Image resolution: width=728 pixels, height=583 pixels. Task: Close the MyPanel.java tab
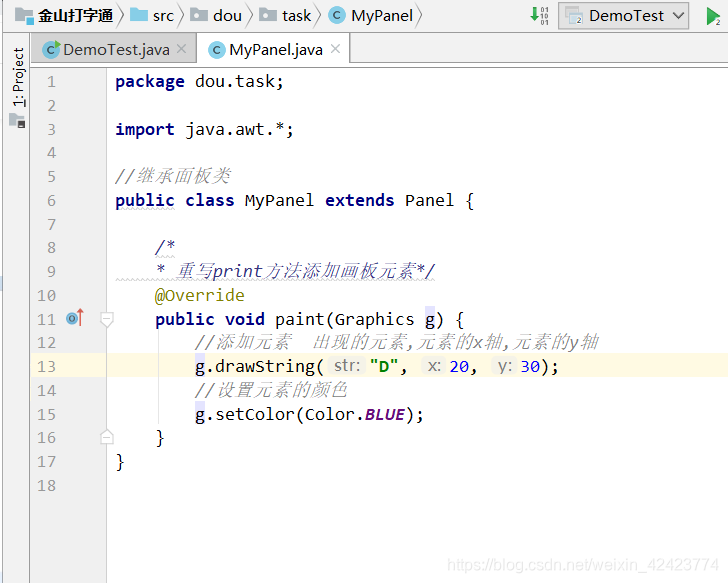335,49
